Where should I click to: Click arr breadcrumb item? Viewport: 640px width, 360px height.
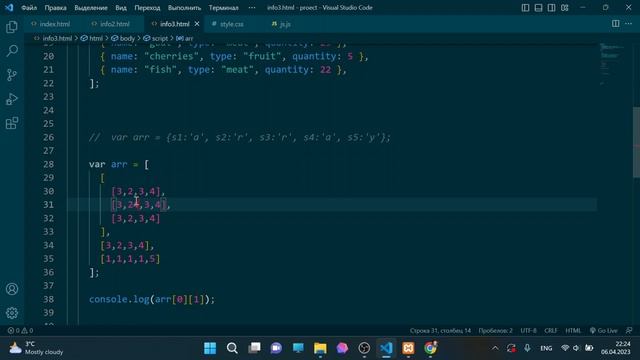pos(189,38)
